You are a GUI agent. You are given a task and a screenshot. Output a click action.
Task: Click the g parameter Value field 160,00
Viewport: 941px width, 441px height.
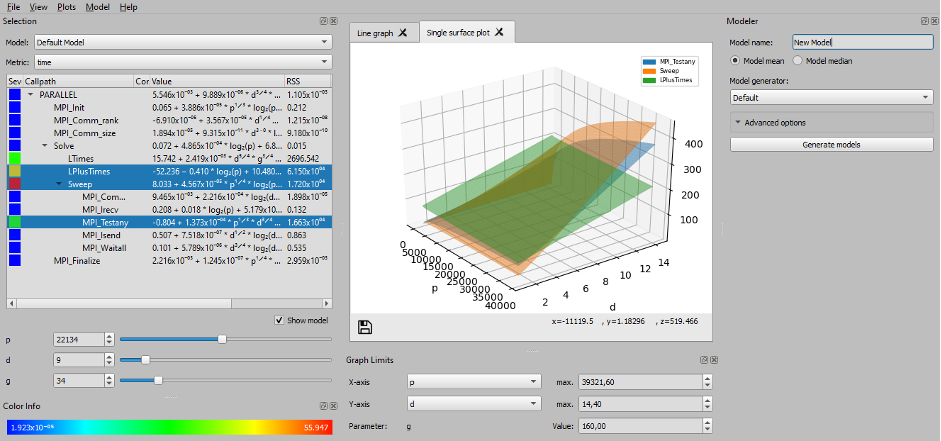click(645, 427)
